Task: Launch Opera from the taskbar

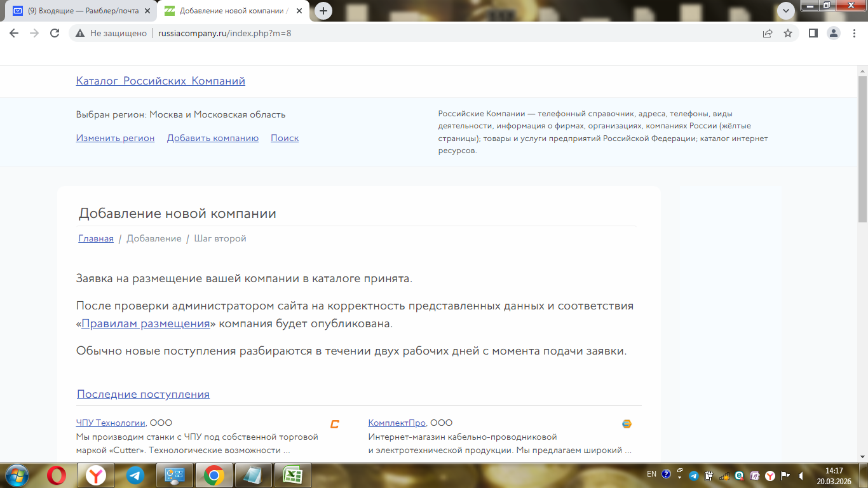Action: point(56,475)
